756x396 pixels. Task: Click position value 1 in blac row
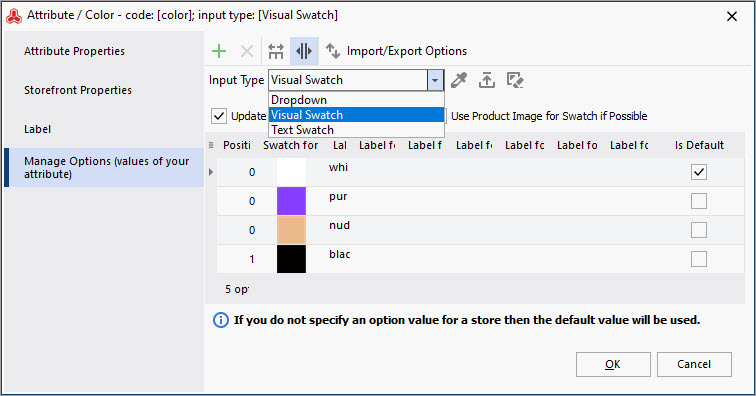pos(252,259)
